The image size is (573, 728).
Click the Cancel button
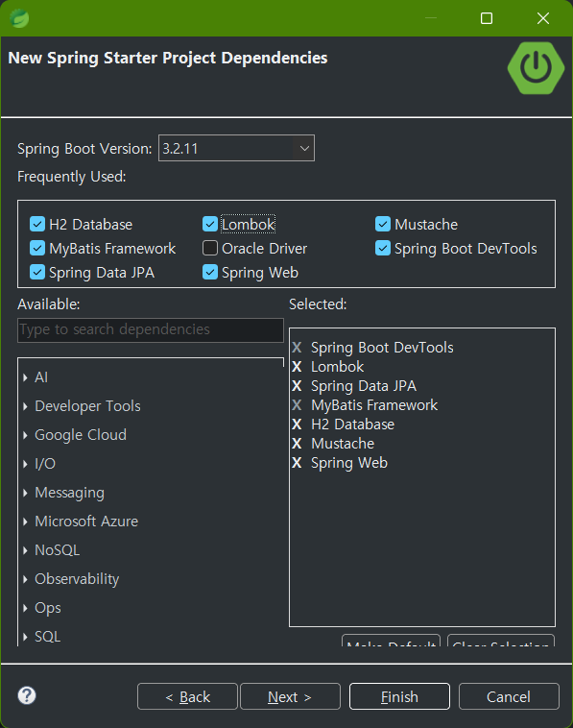click(509, 696)
